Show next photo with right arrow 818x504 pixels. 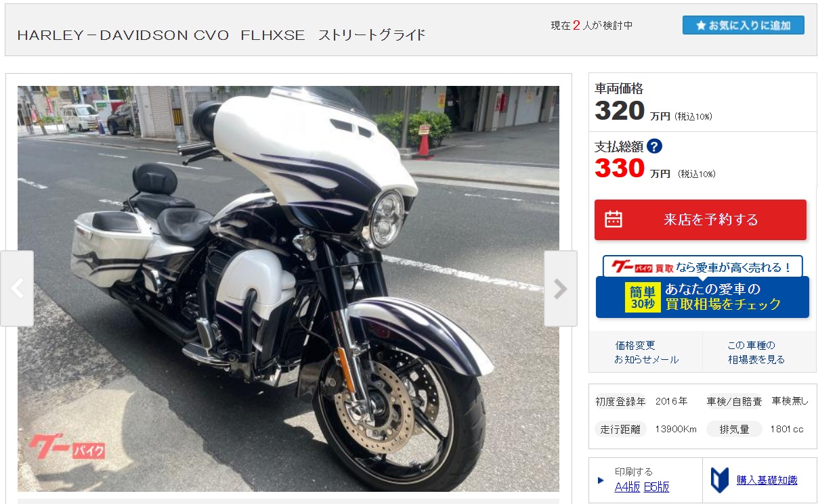561,289
